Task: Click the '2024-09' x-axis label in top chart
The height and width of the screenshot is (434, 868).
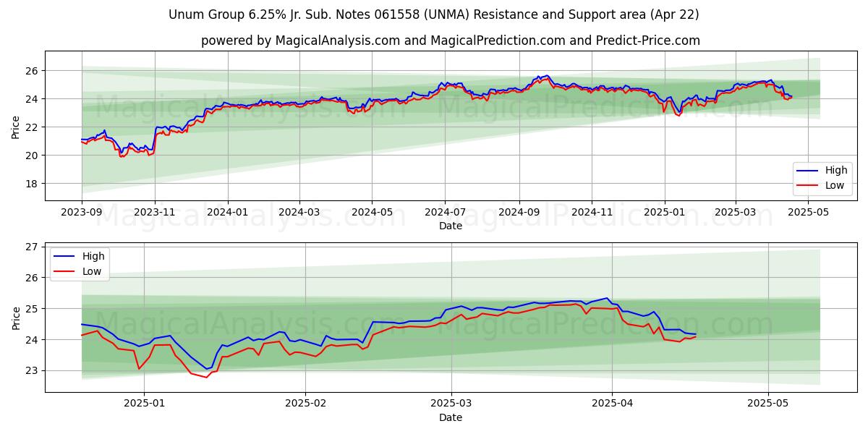Action: (x=519, y=212)
